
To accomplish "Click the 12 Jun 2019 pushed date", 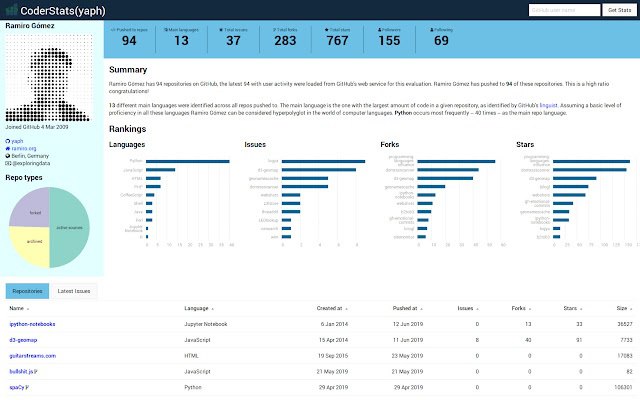I will click(x=408, y=324).
